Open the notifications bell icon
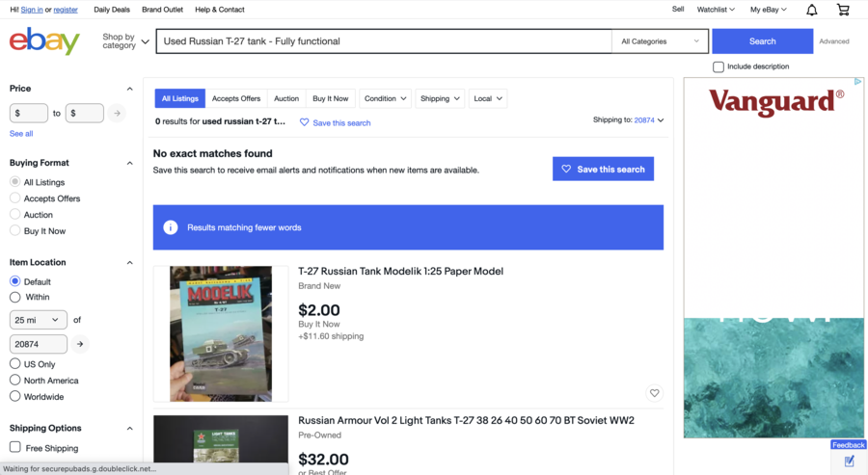Image resolution: width=868 pixels, height=475 pixels. click(x=811, y=10)
